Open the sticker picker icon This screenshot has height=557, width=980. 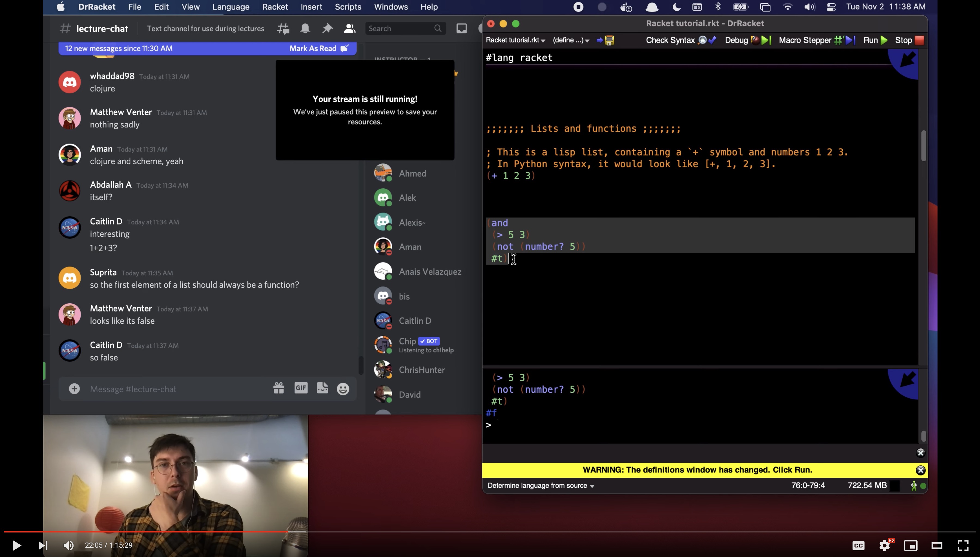(x=322, y=388)
